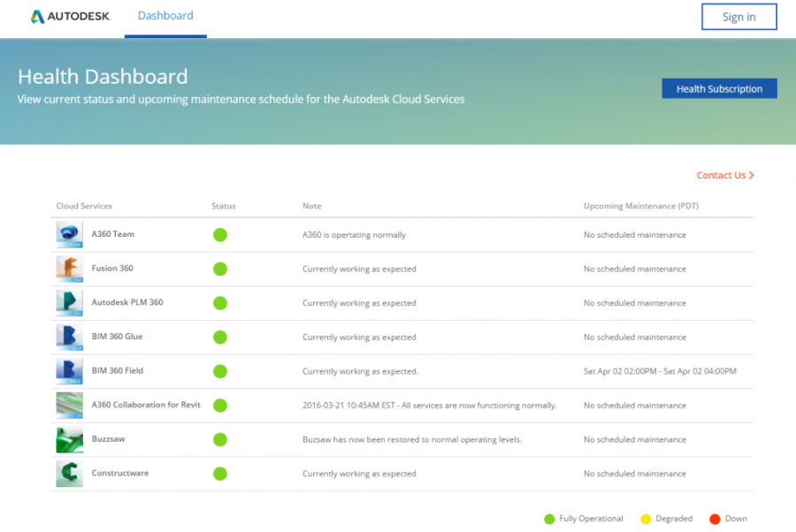The image size is (796, 532).
Task: Click the Buzzsaw service icon
Action: [69, 439]
